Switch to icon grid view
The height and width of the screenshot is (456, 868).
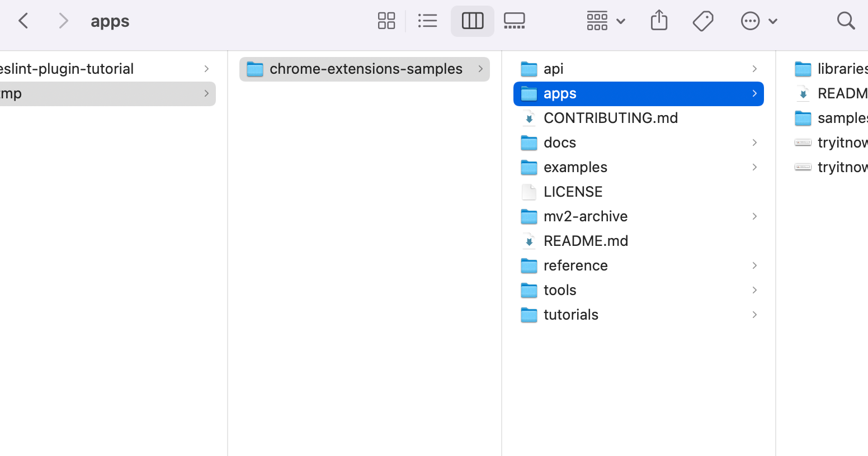[x=386, y=21]
